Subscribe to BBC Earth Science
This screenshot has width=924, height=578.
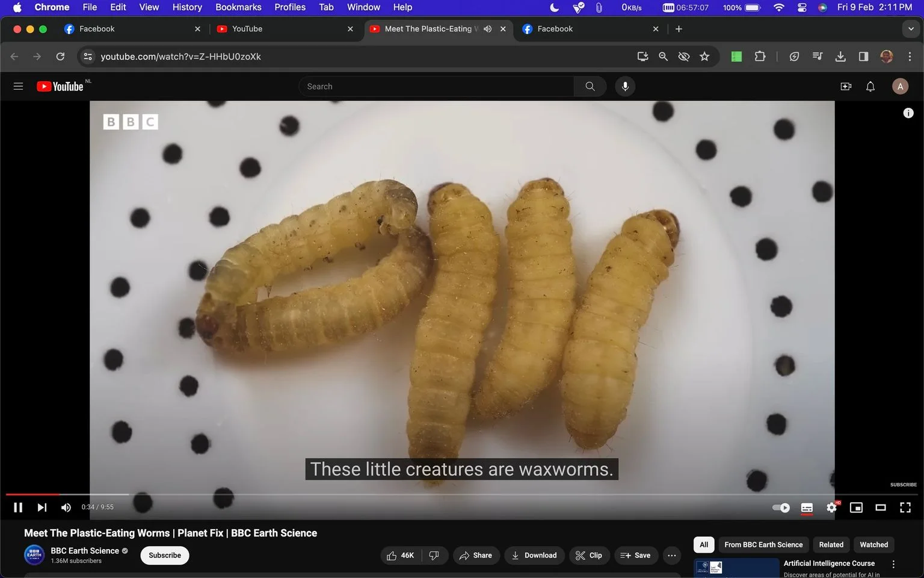point(165,555)
